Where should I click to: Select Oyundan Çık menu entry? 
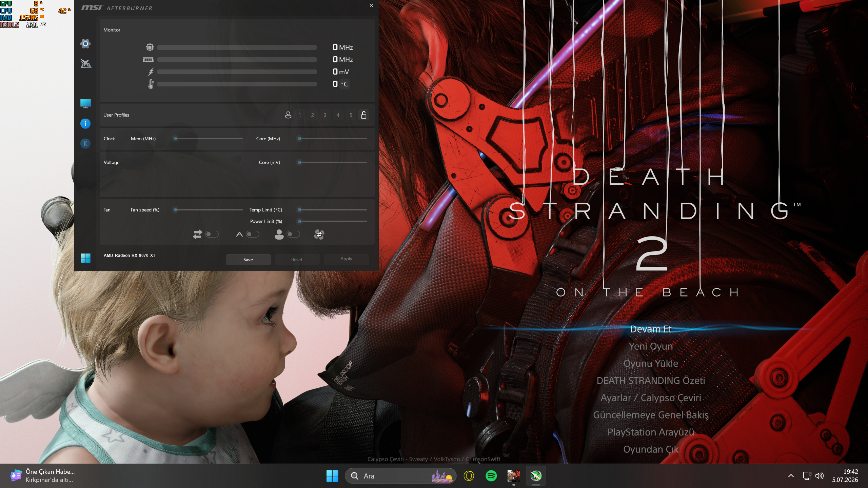tap(651, 449)
